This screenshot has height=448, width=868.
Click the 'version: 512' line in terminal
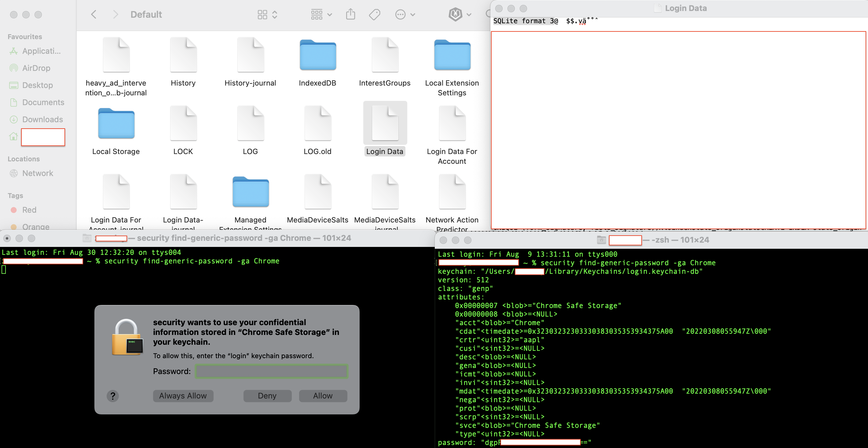463,280
